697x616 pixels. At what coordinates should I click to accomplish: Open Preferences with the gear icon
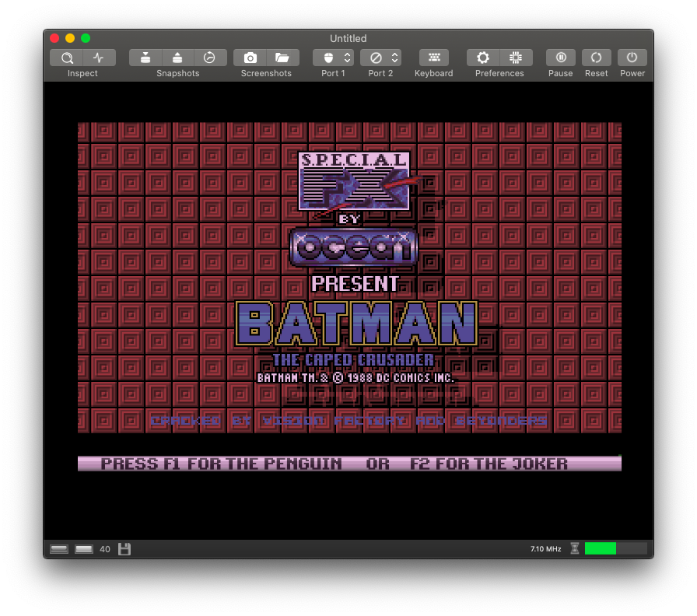pyautogui.click(x=483, y=58)
